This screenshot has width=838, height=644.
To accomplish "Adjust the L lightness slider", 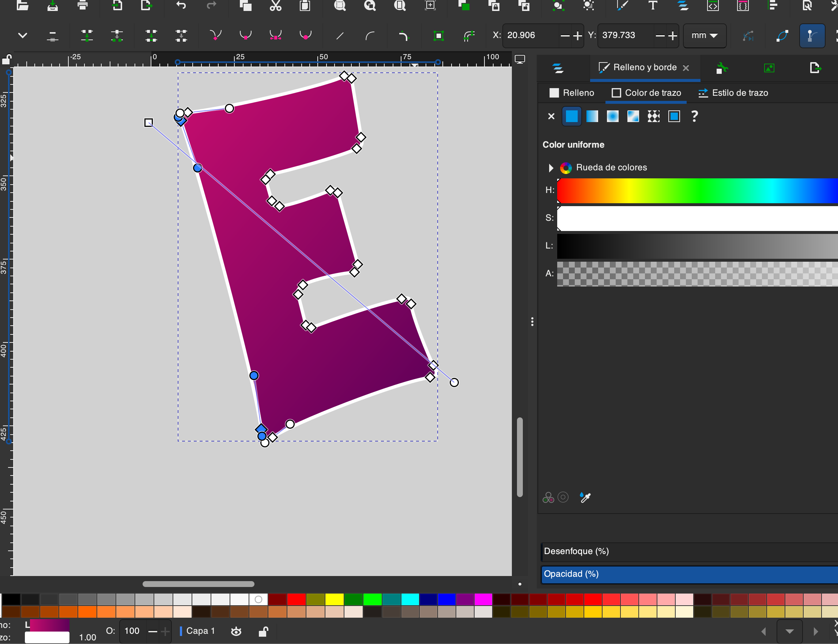I will (697, 246).
